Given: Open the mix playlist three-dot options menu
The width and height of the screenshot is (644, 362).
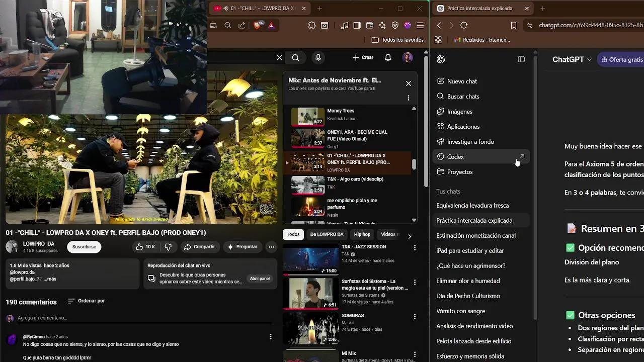Looking at the screenshot, I should (409, 98).
